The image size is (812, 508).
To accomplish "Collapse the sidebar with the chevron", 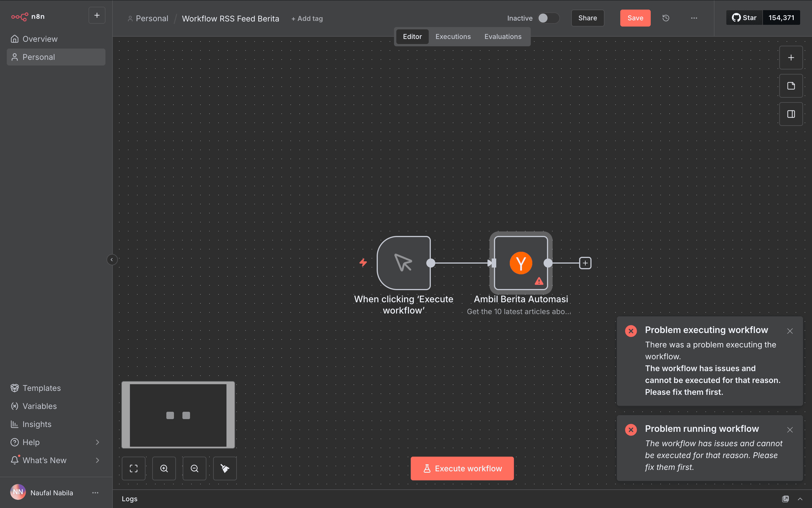I will 112,260.
